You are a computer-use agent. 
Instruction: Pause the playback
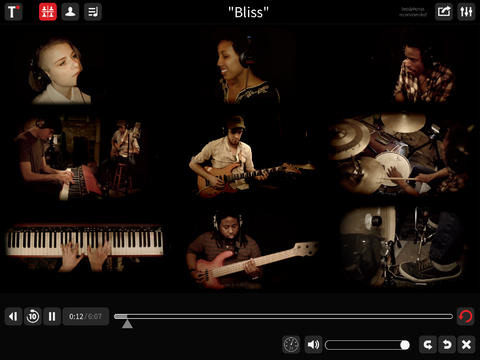52,316
